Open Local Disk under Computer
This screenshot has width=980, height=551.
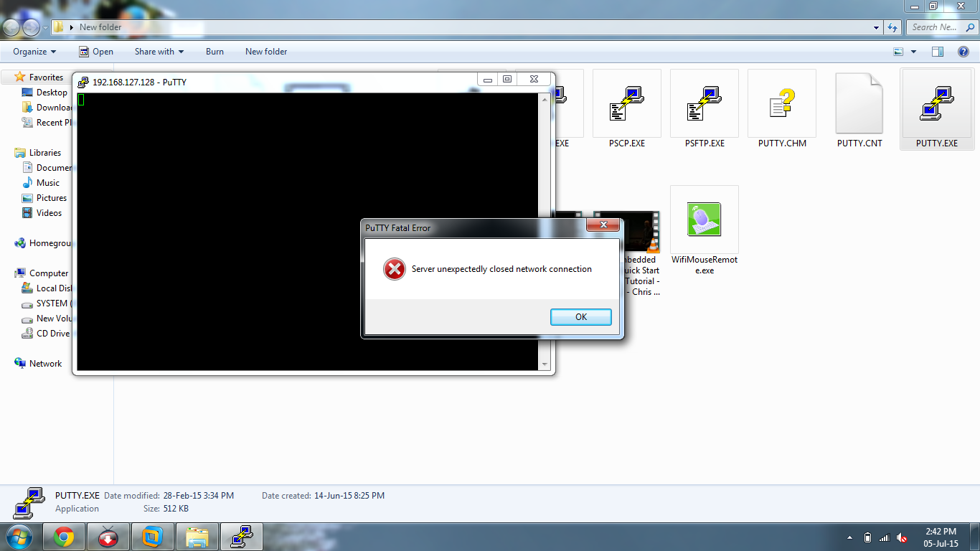point(47,288)
